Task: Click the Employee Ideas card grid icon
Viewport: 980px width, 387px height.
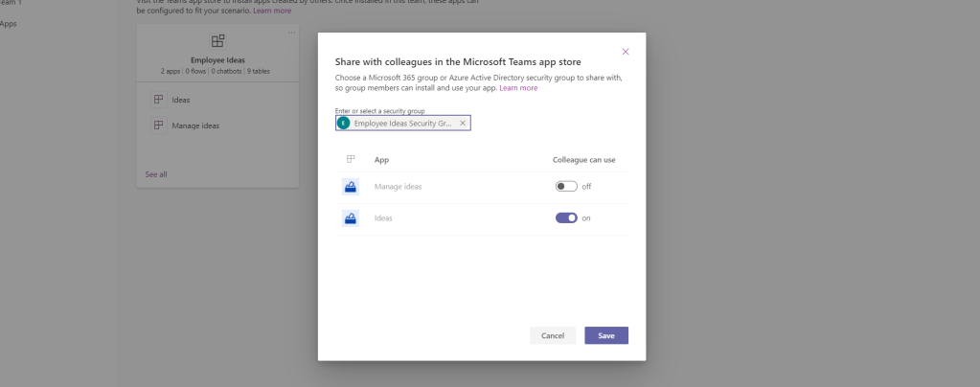Action: [x=217, y=41]
